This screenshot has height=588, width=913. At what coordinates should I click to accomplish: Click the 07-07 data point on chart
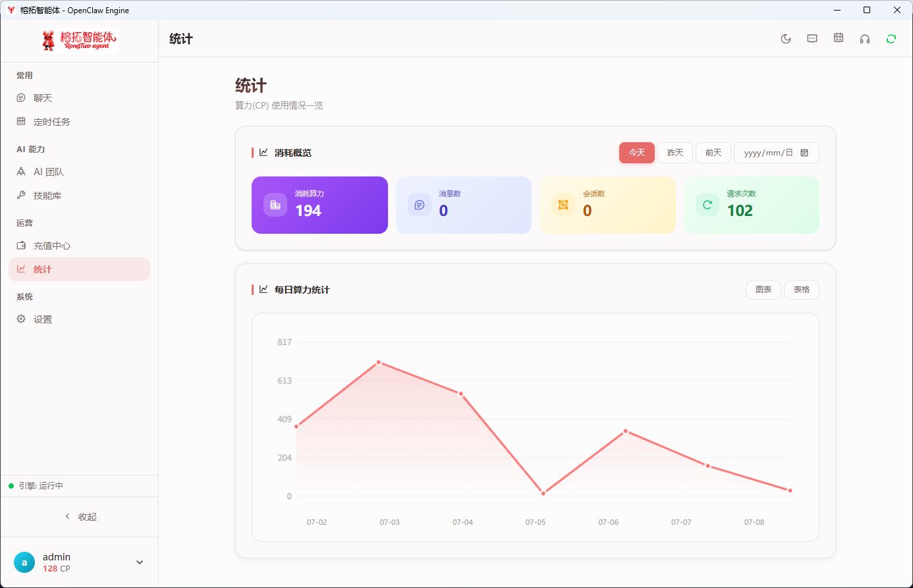708,466
